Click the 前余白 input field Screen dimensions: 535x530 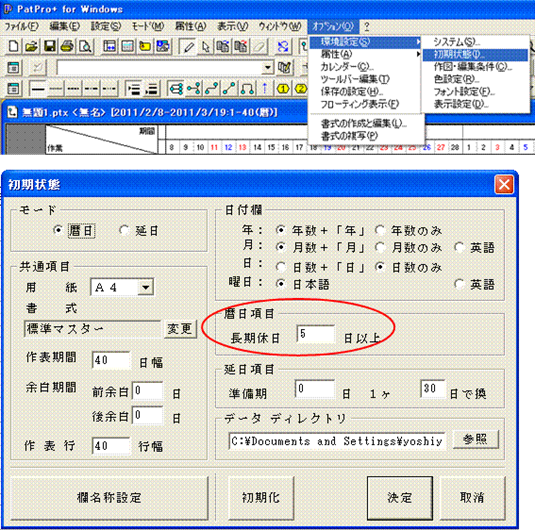[148, 390]
